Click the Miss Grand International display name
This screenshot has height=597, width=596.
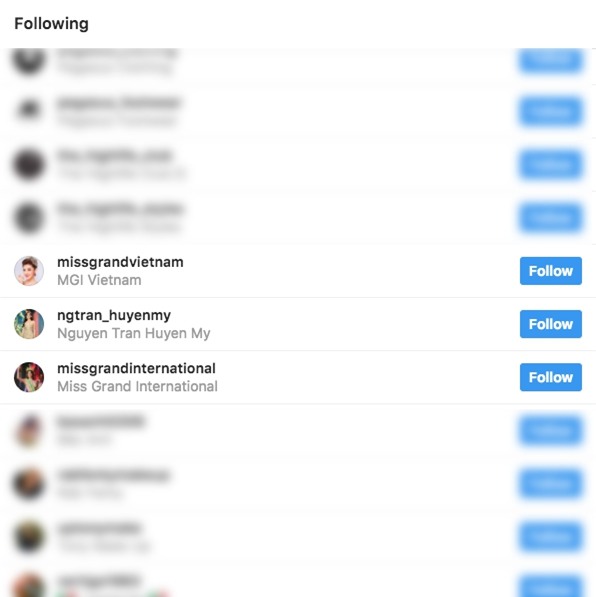137,386
